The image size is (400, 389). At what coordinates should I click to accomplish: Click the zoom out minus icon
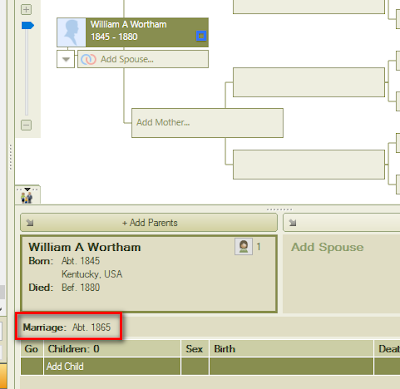[x=27, y=125]
